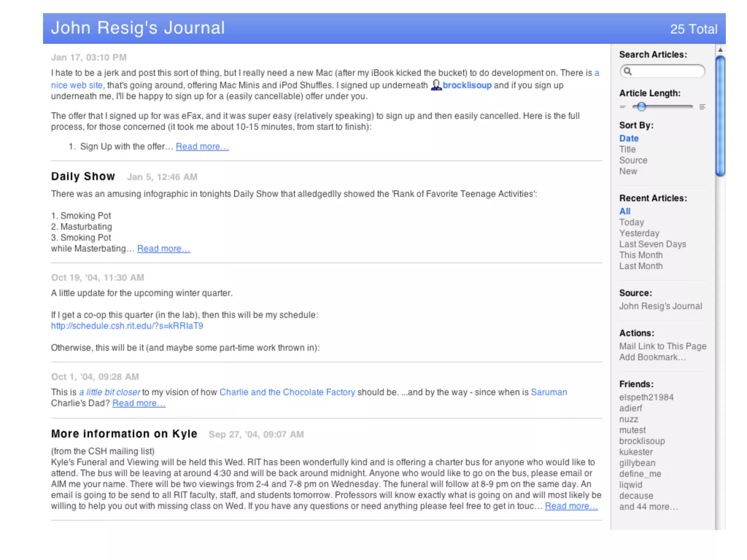Image resolution: width=747 pixels, height=560 pixels.
Task: Click the search magnifier icon
Action: coord(627,71)
